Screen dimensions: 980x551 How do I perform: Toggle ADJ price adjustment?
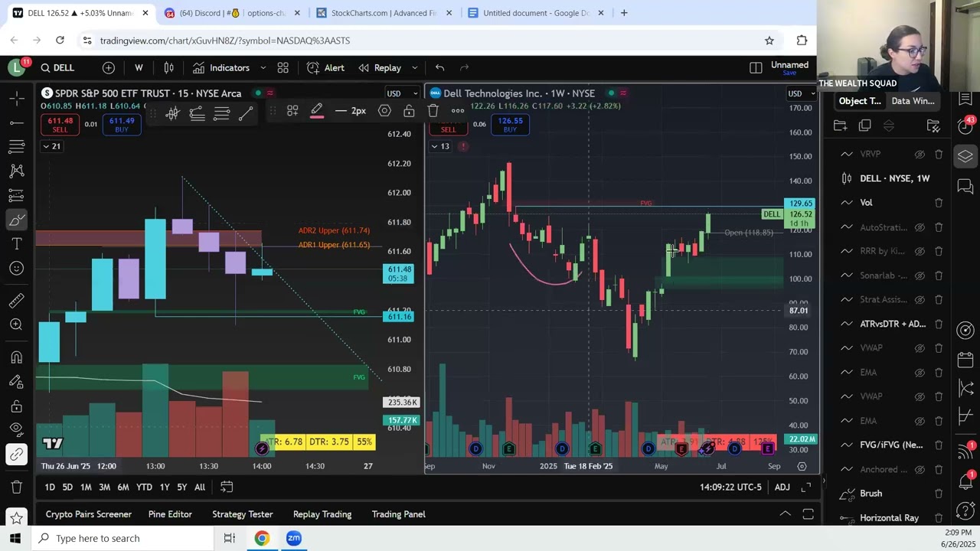click(782, 487)
